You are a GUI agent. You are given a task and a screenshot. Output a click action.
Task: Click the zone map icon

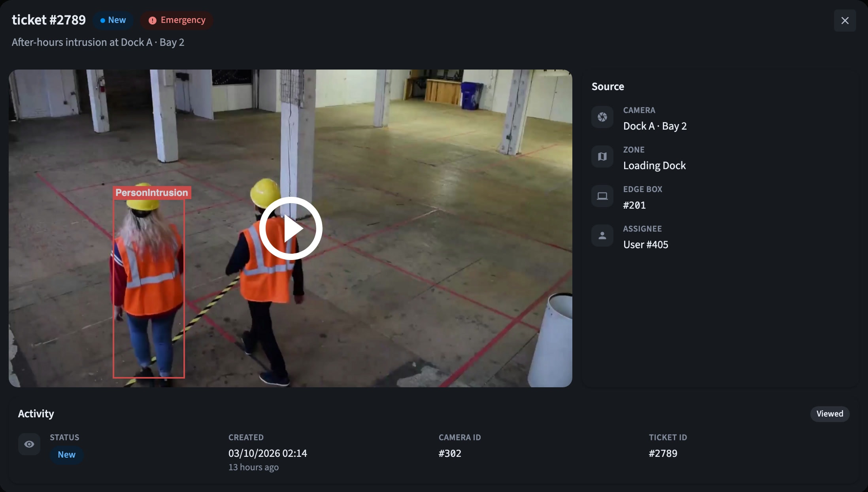(602, 156)
